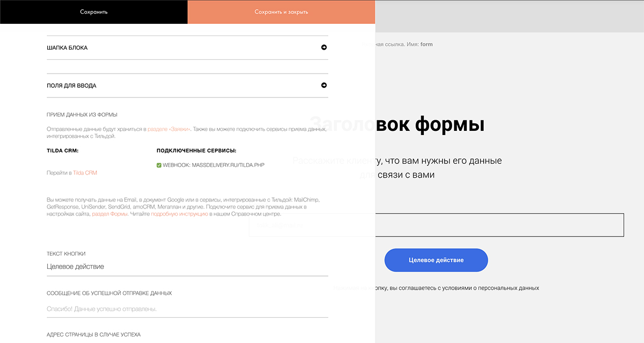Click the arrow icon in ПОЛЯ ДЛЯ ВВОДА row
Viewport: 644px width, 343px height.
coord(324,85)
